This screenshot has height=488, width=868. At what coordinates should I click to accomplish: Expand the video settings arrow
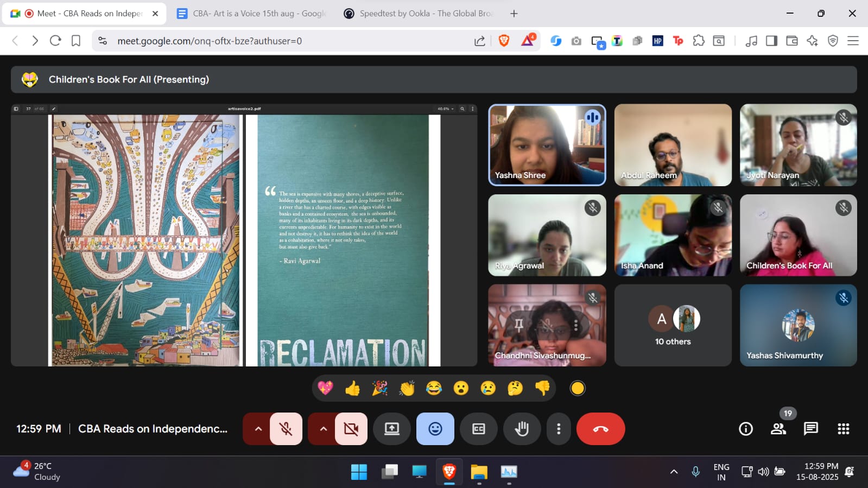324,429
